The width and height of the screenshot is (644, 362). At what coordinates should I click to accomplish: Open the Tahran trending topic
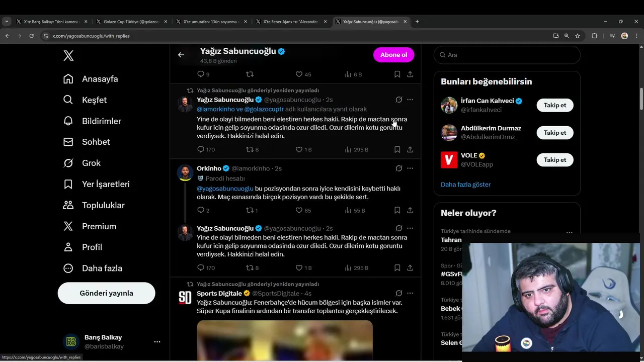pyautogui.click(x=451, y=240)
